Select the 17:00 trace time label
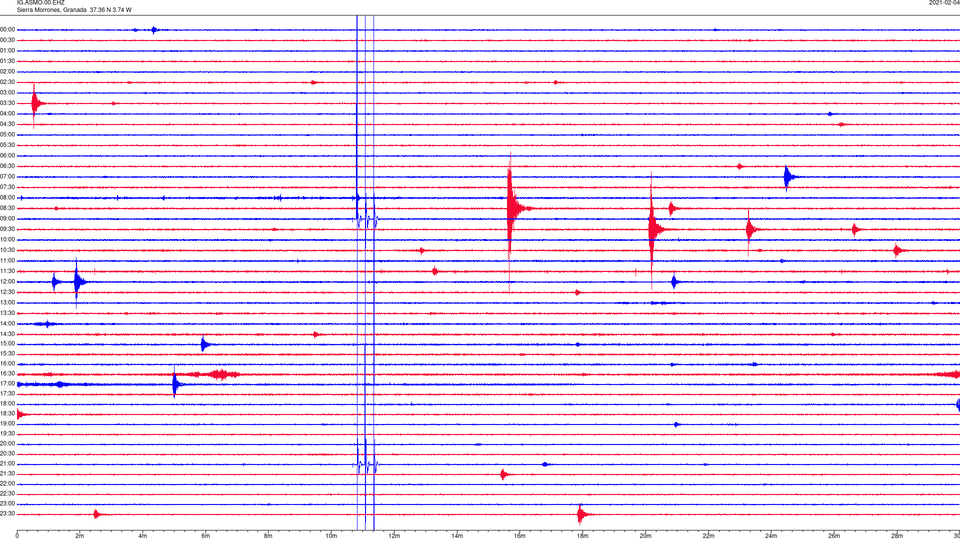This screenshot has height=540, width=960. tap(7, 384)
